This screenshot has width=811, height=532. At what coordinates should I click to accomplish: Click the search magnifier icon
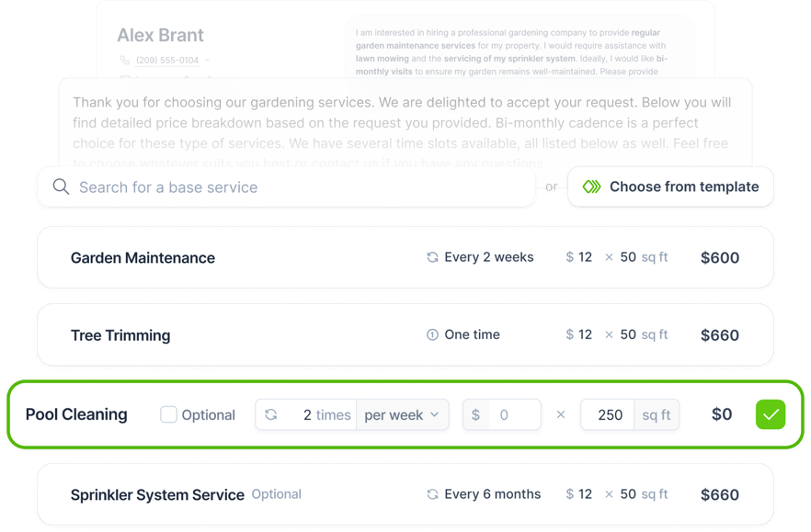60,187
